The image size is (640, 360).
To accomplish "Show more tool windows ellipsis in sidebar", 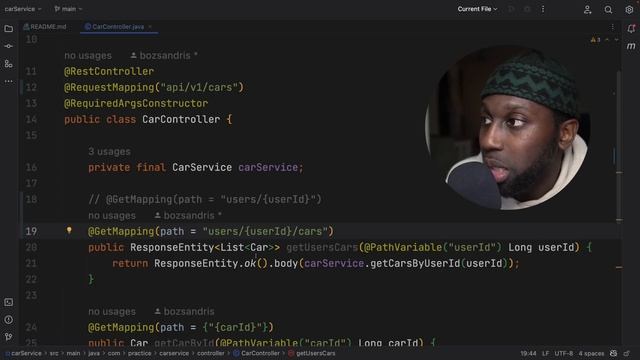I will point(9,82).
